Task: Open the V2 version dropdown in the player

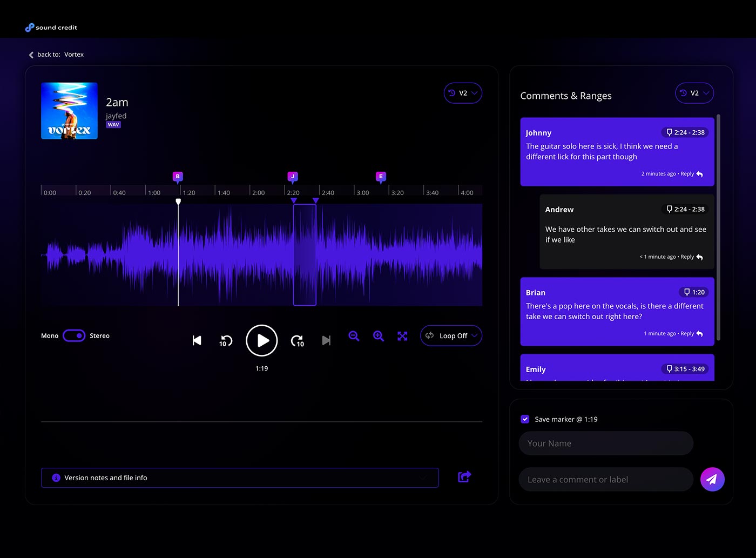Action: click(463, 93)
